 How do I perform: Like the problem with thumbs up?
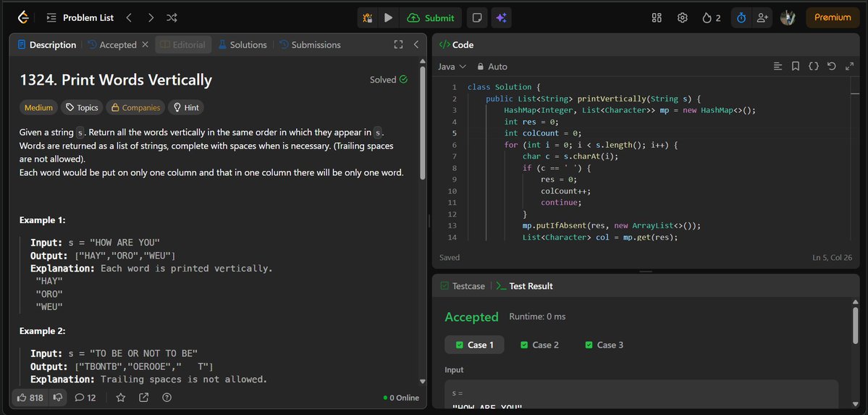point(30,398)
